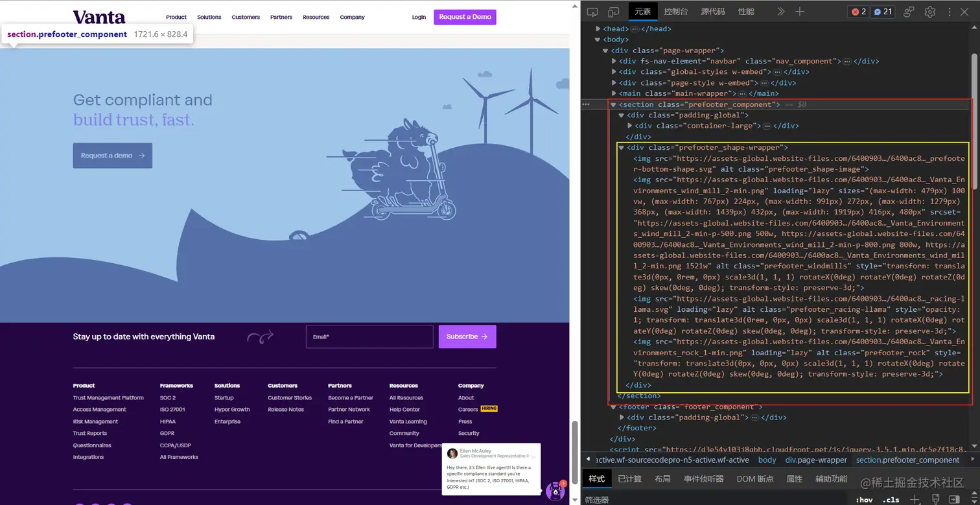Screen dimensions: 980x505
Task: Expand the container-large div node
Action: (630, 126)
